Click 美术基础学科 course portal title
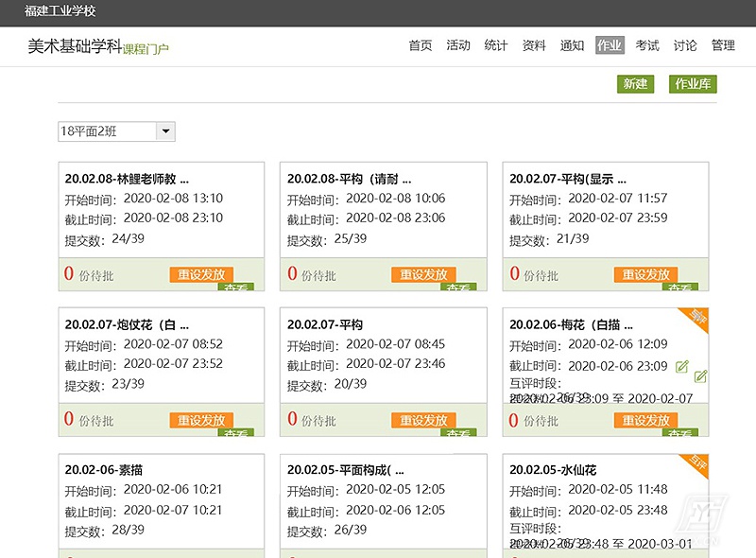 click(74, 45)
